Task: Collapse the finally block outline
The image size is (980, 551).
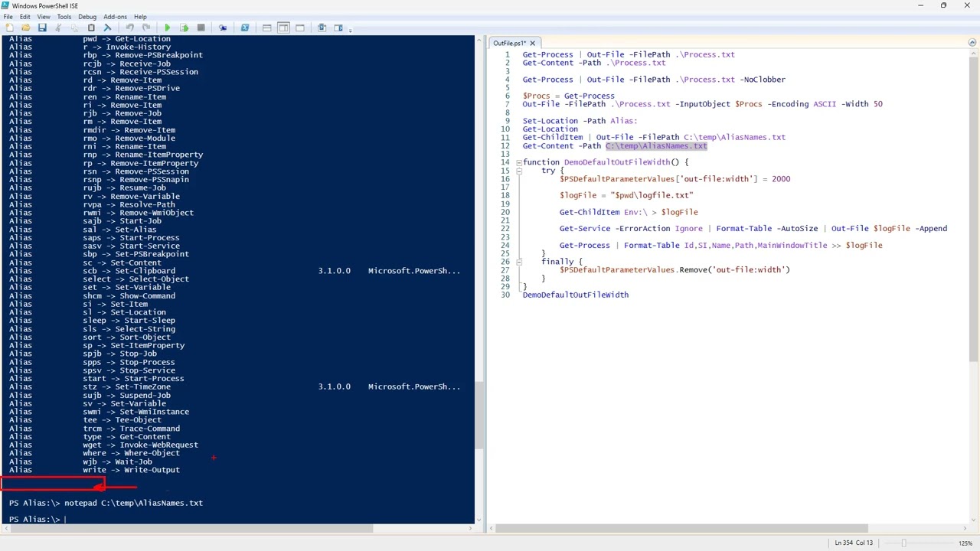Action: tap(518, 262)
